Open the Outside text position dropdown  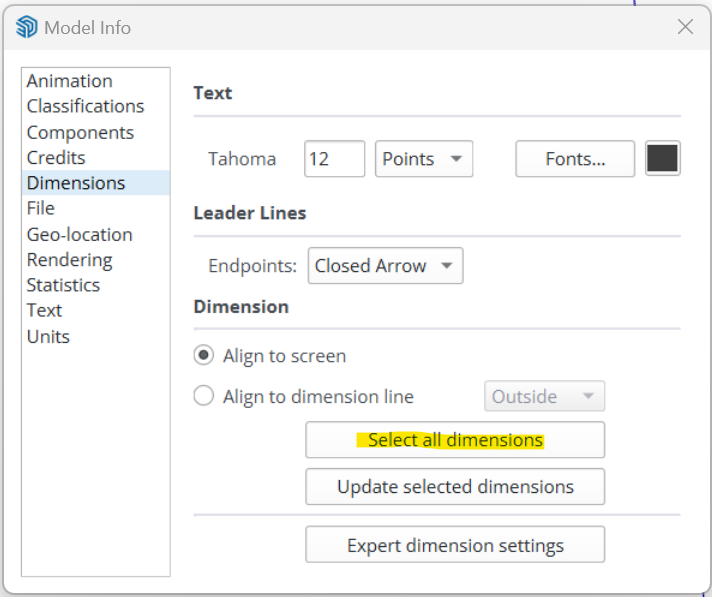pos(544,396)
